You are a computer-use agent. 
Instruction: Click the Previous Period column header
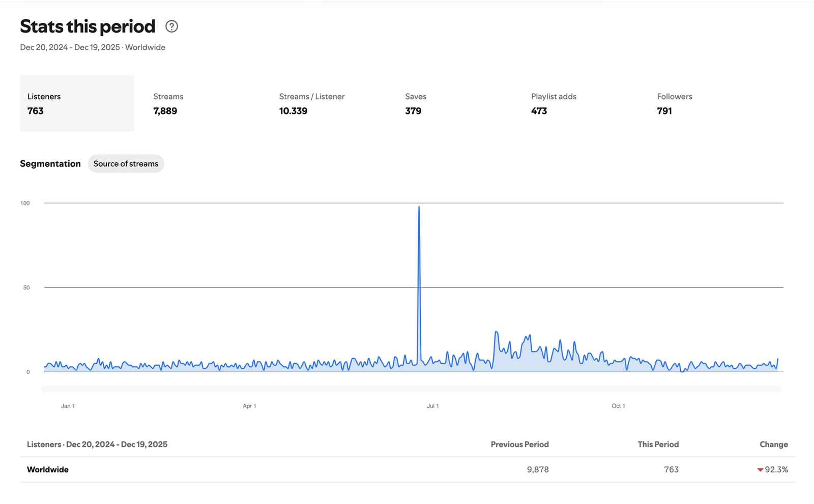coord(519,444)
